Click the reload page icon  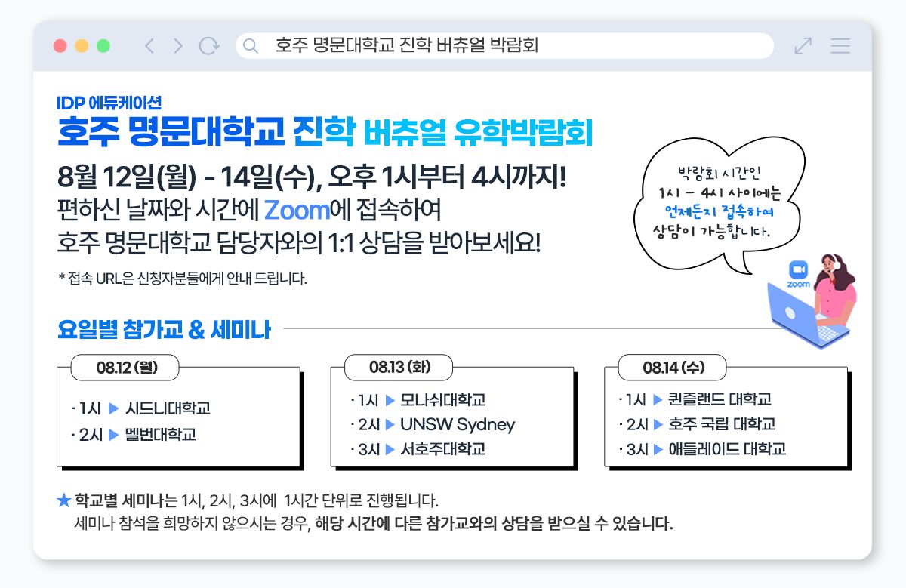[x=209, y=46]
